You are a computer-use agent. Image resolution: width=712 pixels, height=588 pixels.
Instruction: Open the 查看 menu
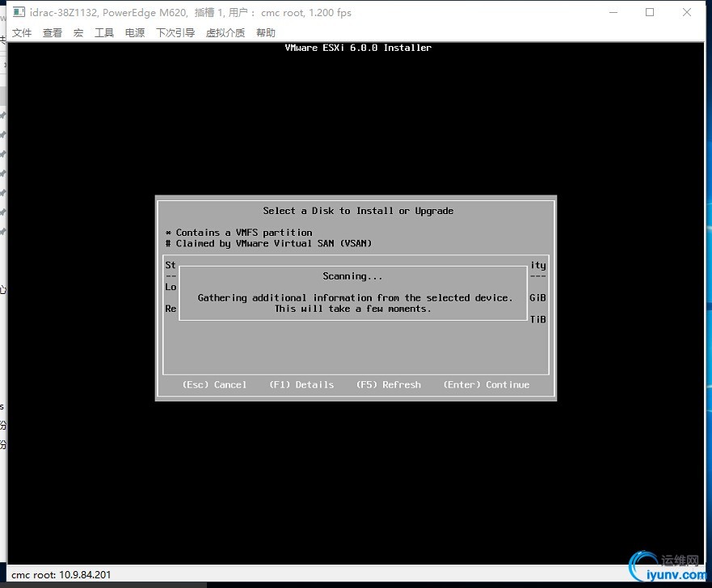pyautogui.click(x=53, y=32)
